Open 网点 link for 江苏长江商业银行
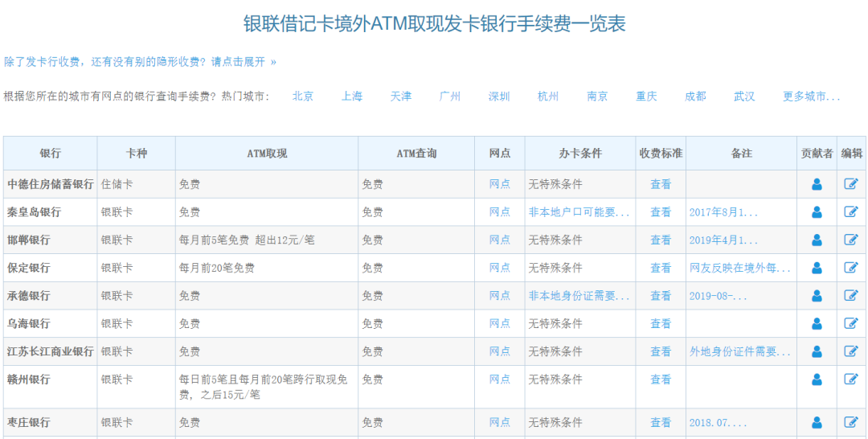The height and width of the screenshot is (439, 868). click(499, 351)
